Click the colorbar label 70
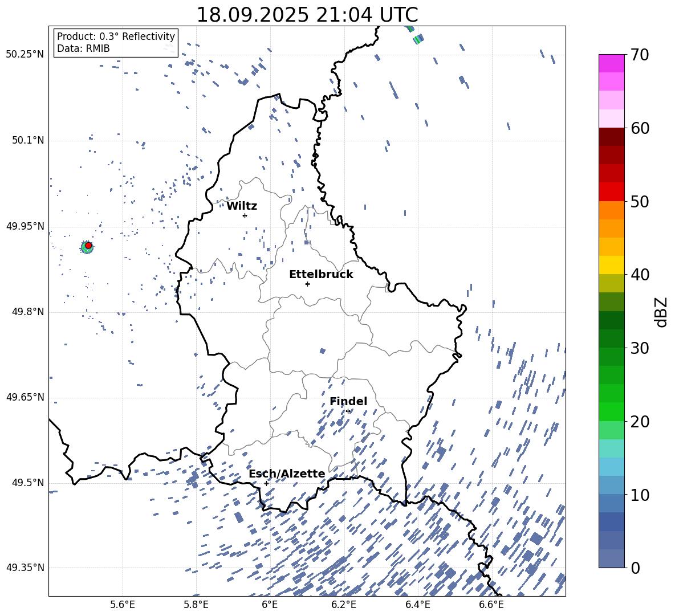Screen dimensions: 675x616 640,55
